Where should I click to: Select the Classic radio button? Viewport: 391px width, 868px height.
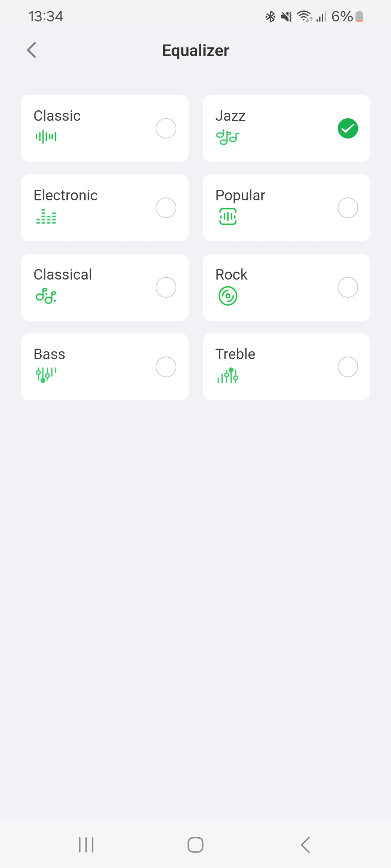coord(166,128)
